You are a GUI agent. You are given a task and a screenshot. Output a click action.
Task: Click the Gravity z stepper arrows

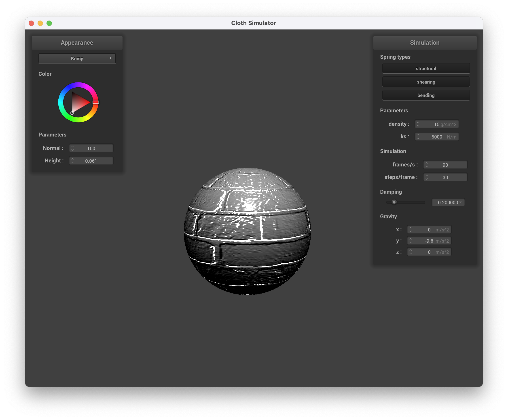[410, 252]
